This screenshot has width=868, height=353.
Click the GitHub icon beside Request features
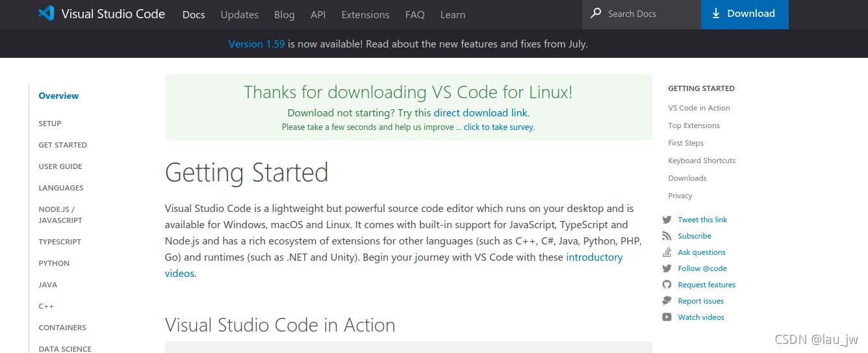coord(667,285)
